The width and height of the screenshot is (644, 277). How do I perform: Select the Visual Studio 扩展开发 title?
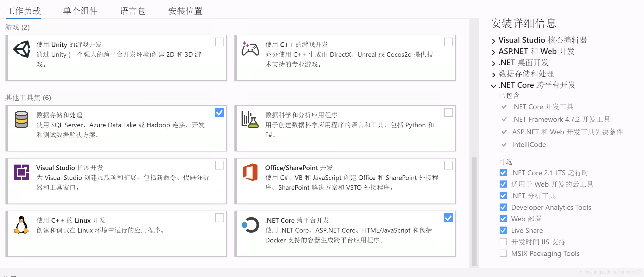point(70,168)
